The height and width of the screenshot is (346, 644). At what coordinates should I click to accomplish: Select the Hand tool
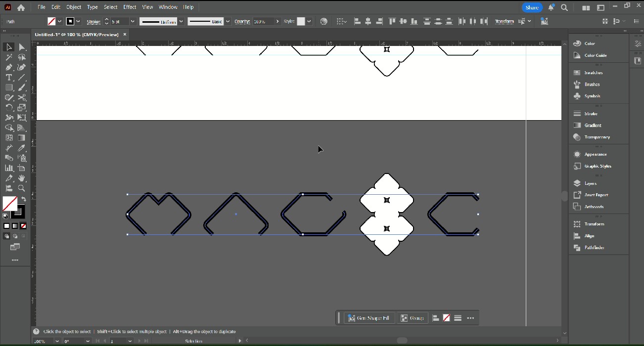tap(22, 178)
